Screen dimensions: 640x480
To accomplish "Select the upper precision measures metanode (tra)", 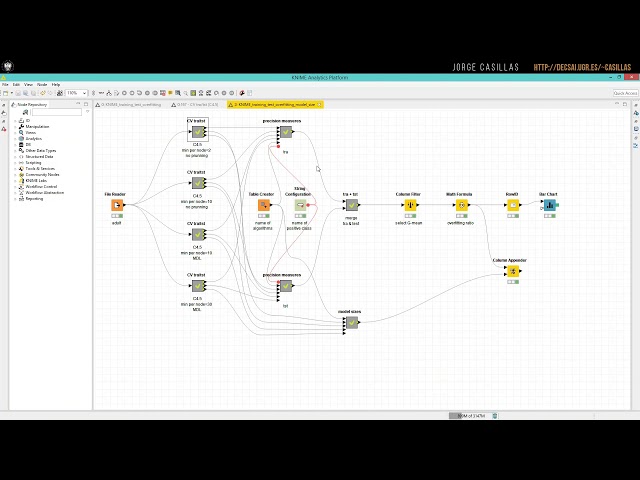I will (286, 132).
